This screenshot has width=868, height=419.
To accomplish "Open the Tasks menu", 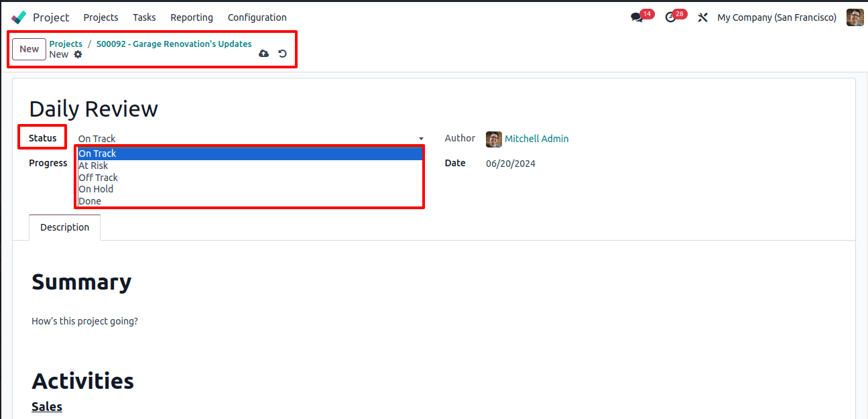I will tap(144, 17).
